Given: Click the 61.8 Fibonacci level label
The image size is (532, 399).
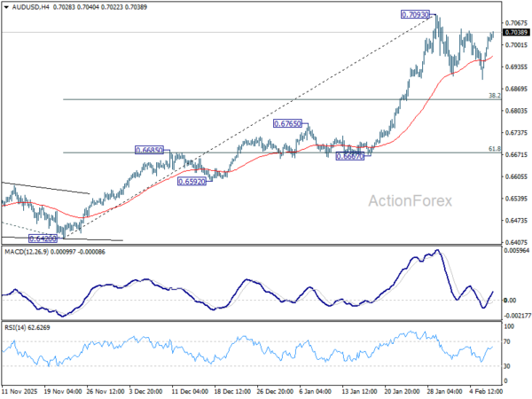Looking at the screenshot, I should click(x=495, y=149).
